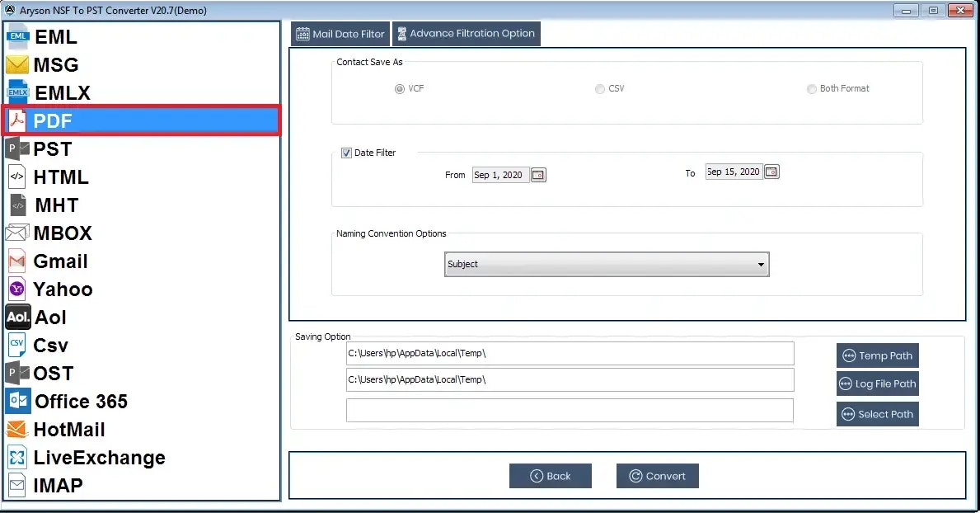The image size is (980, 513).
Task: Select the EML format icon
Action: coord(17,36)
